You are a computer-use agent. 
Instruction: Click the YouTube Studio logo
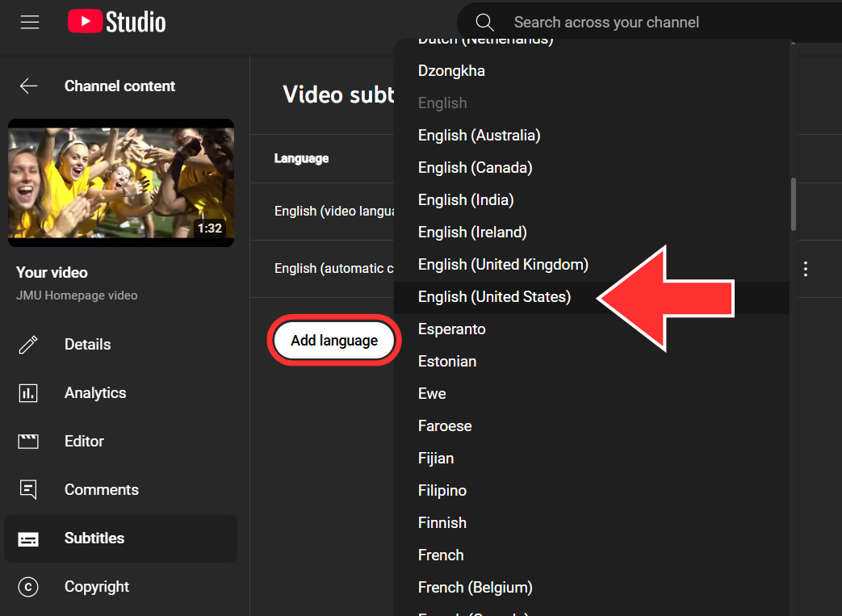117,22
